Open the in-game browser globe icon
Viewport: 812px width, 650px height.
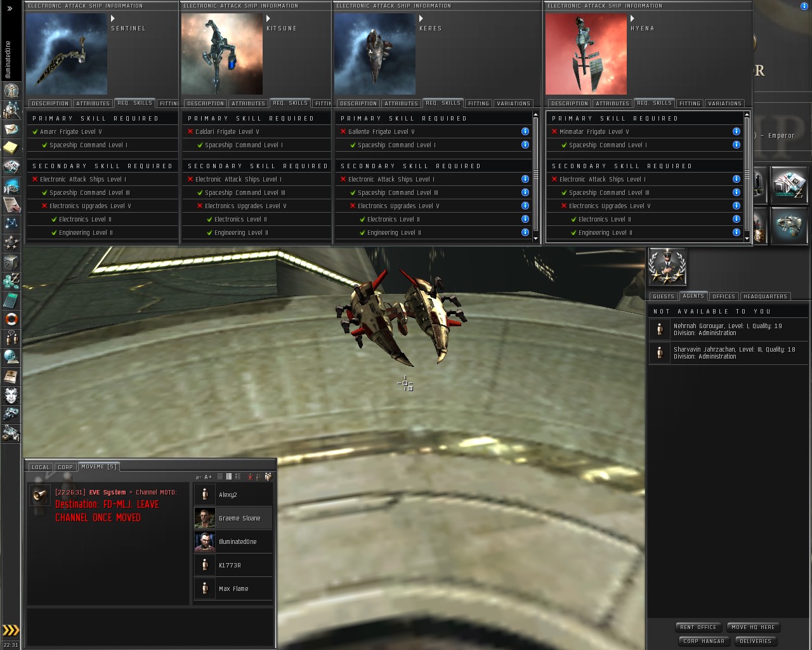tap(11, 357)
